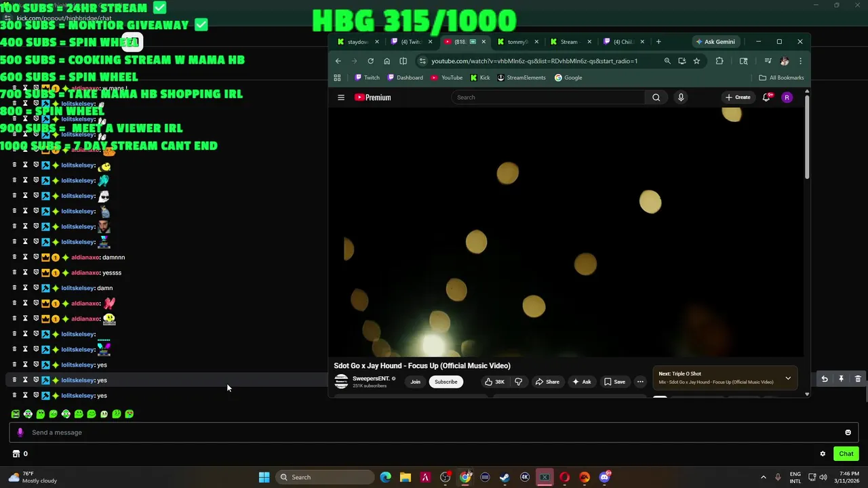The height and width of the screenshot is (488, 868).
Task: Open the YouTube account avatar menu
Action: (x=787, y=98)
